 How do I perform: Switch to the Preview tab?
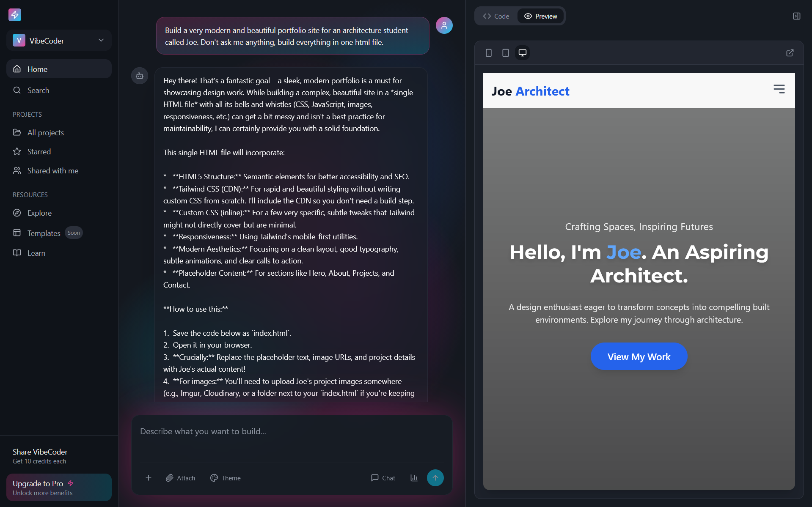[x=541, y=16]
